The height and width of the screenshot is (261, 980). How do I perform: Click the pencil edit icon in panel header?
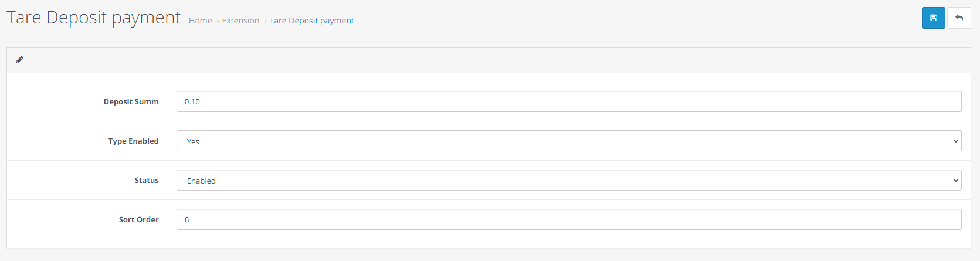click(19, 60)
